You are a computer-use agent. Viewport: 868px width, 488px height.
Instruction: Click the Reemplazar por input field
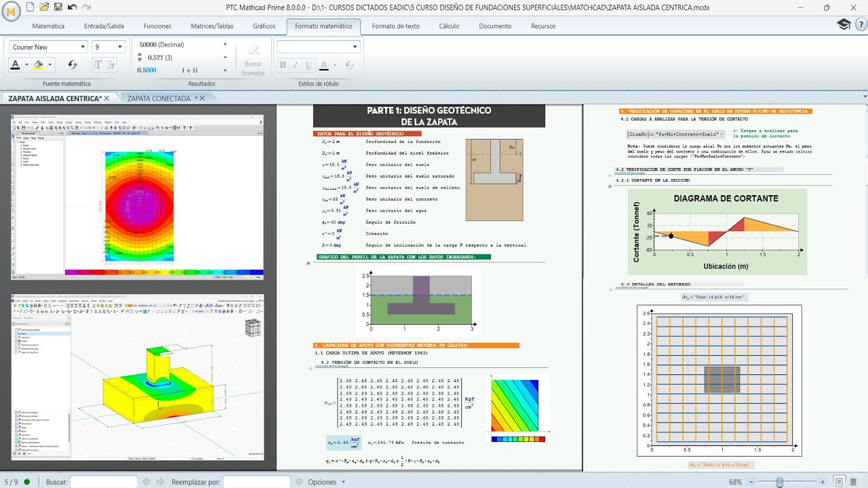[x=257, y=482]
